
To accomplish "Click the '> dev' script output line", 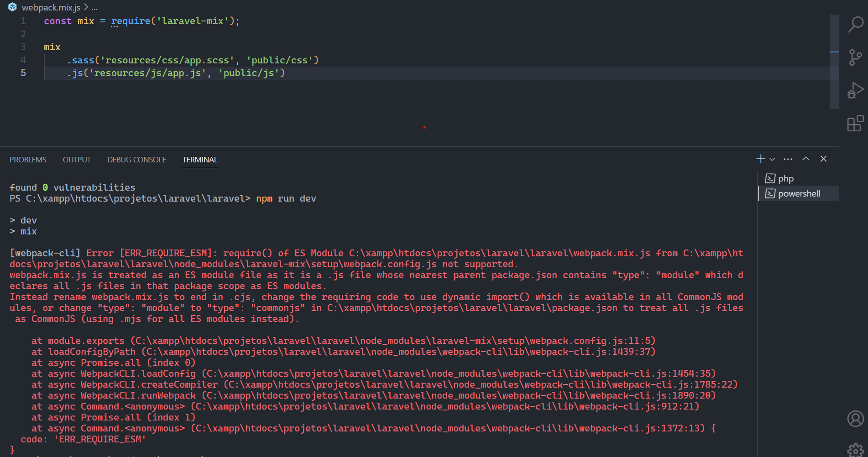I will pyautogui.click(x=23, y=220).
